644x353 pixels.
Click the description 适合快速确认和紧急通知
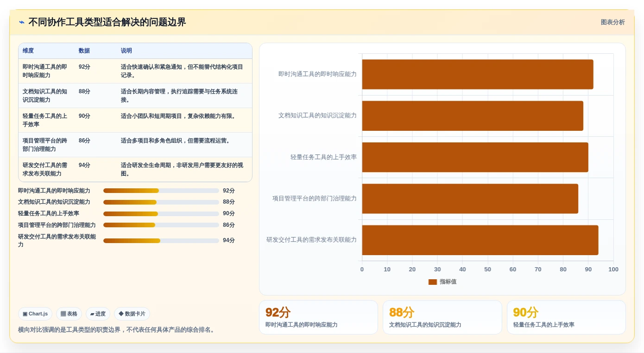pyautogui.click(x=182, y=71)
